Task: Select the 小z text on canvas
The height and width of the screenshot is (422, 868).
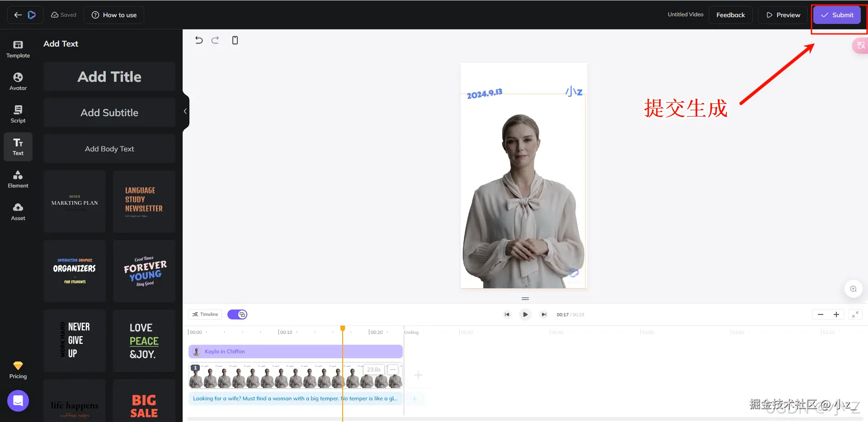Action: point(574,91)
